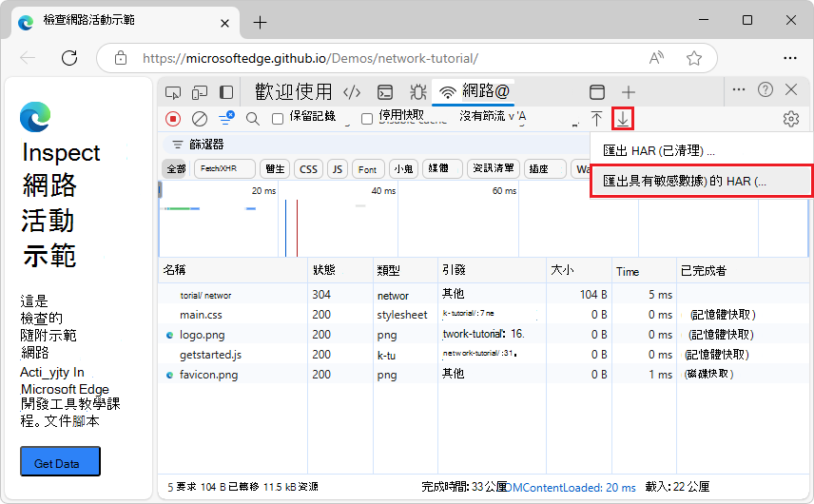Select the JS filter chip
Image resolution: width=814 pixels, height=504 pixels.
pos(338,169)
